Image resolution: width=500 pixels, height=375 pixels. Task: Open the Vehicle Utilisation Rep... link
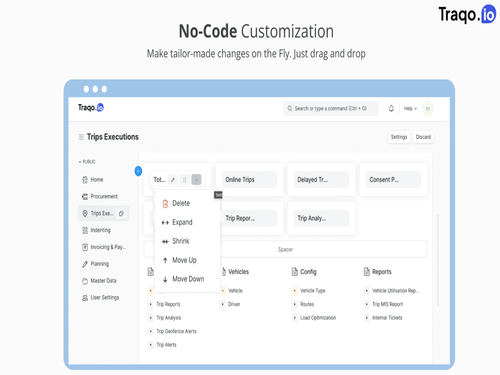[x=395, y=291]
